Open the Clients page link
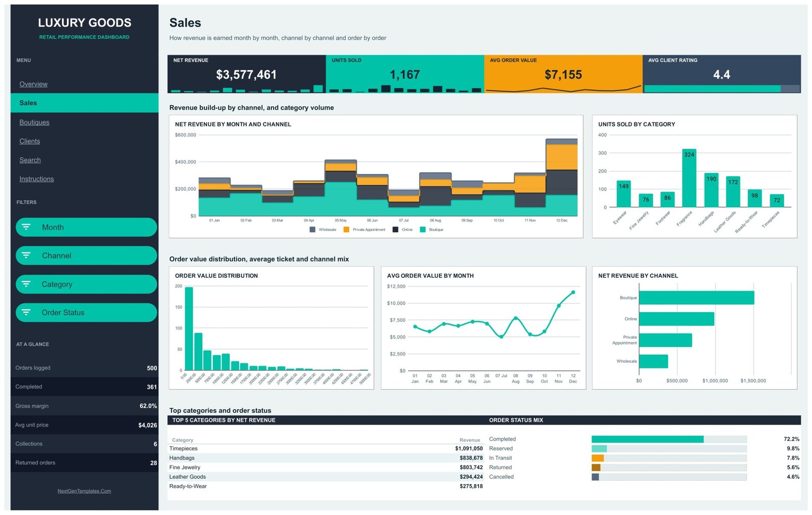 click(x=29, y=141)
